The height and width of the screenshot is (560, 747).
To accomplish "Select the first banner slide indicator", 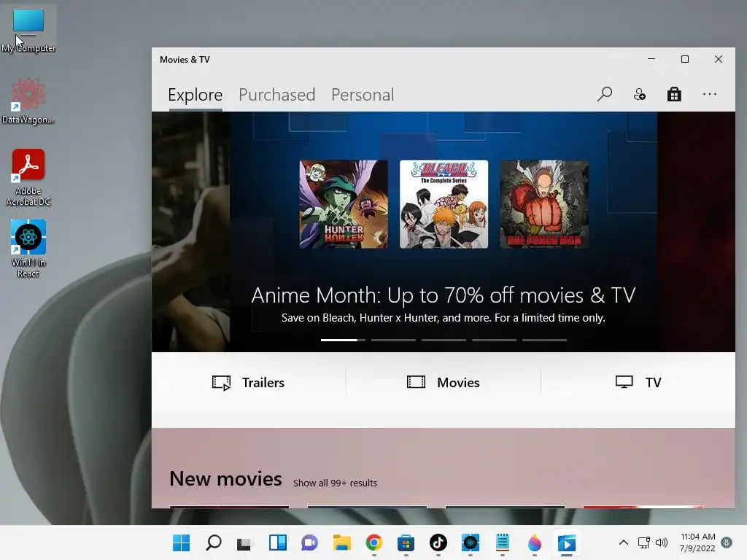I will coord(343,340).
